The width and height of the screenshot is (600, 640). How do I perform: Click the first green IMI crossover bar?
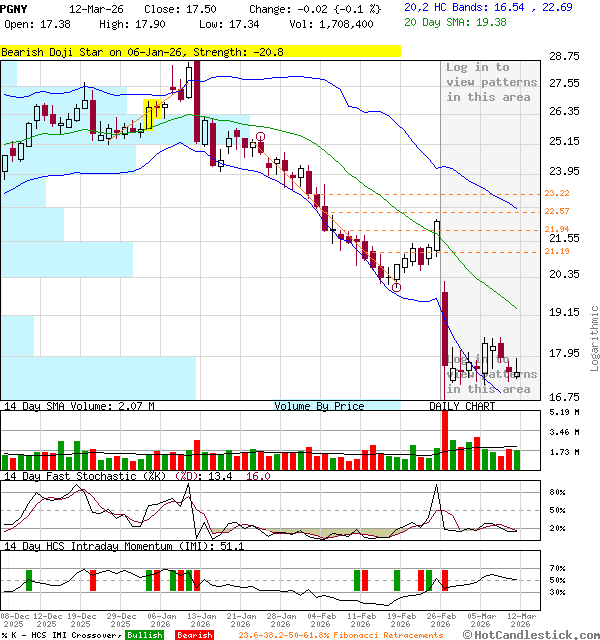(29, 580)
